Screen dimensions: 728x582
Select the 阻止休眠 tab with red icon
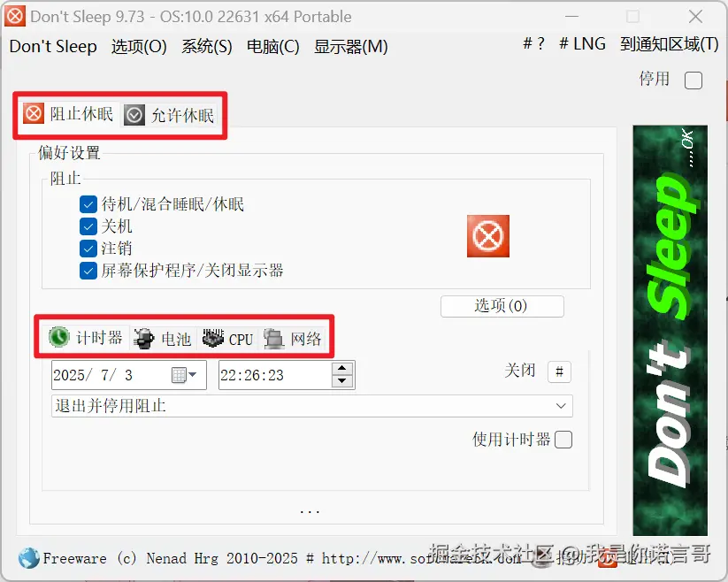pyautogui.click(x=69, y=114)
